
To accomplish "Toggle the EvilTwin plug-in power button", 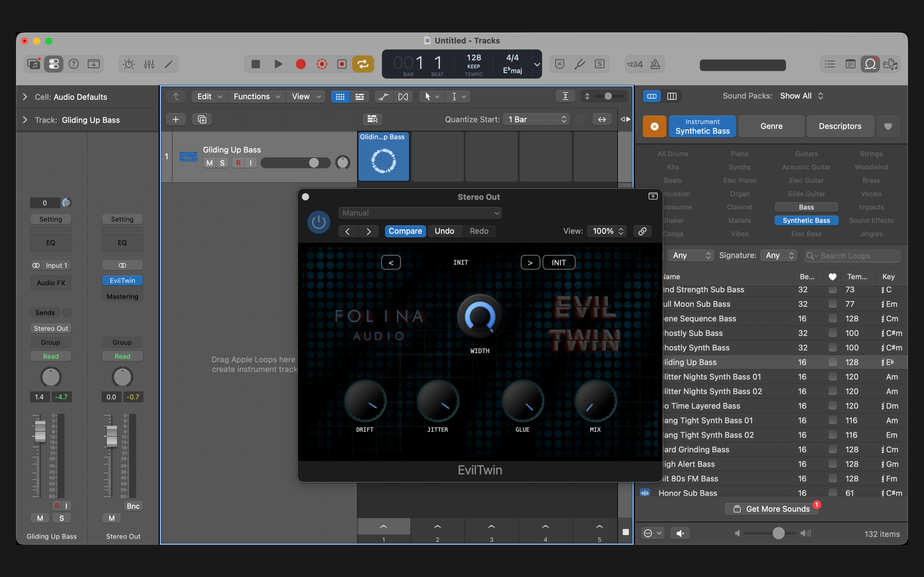I will (x=319, y=222).
